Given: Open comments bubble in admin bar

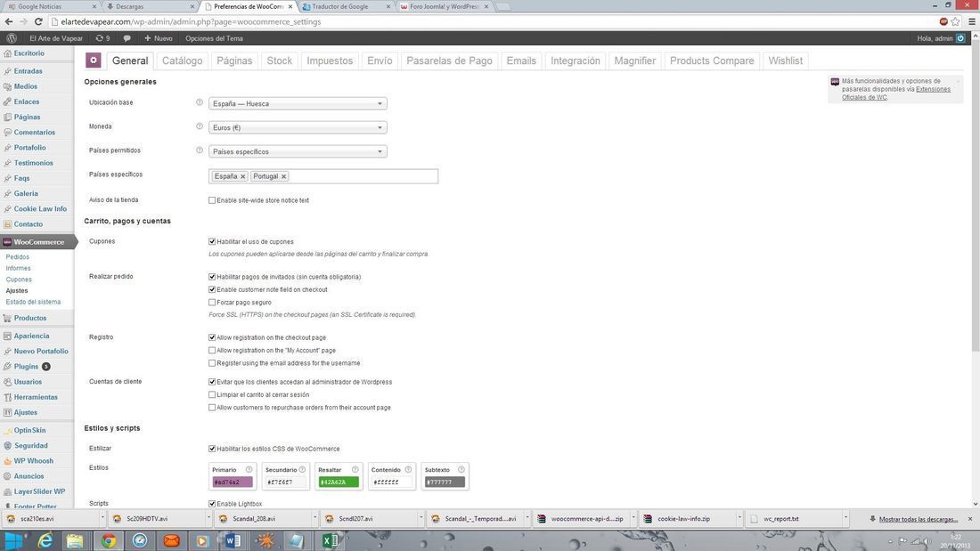Looking at the screenshot, I should pyautogui.click(x=127, y=38).
